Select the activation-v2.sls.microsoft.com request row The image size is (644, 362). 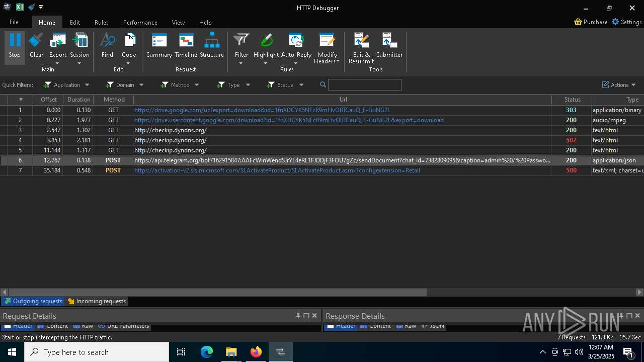point(322,170)
